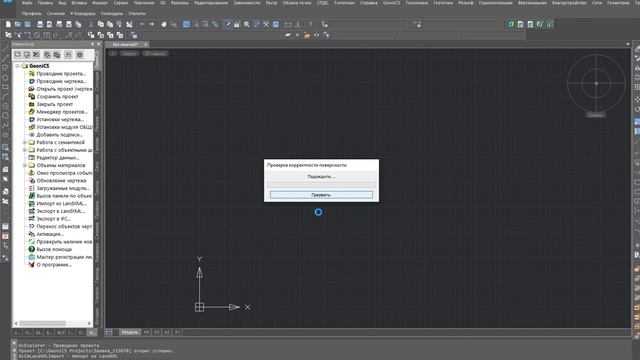This screenshot has height=360, width=640.
Task: Click the Redo arrow toolbar icon
Action: tap(151, 24)
